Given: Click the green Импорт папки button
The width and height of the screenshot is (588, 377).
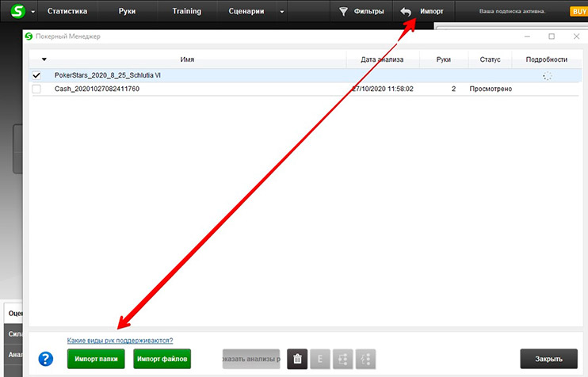Looking at the screenshot, I should [x=96, y=360].
